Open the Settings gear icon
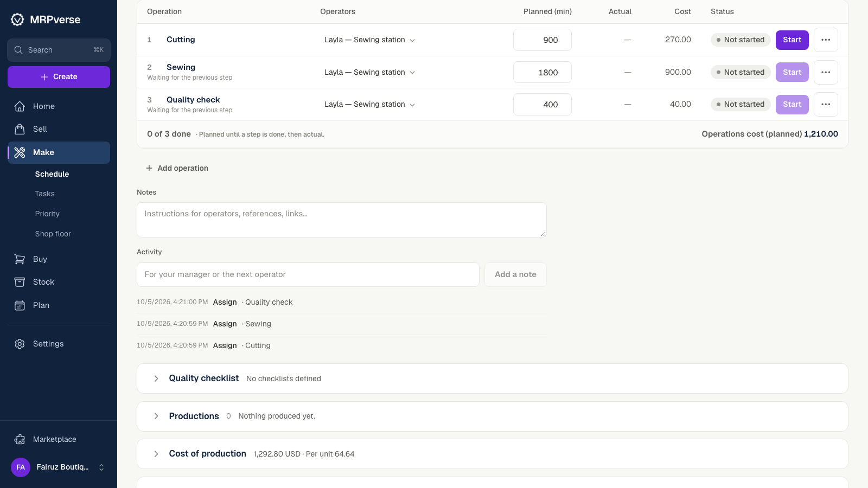Screen dimensions: 868x488 tap(20, 344)
